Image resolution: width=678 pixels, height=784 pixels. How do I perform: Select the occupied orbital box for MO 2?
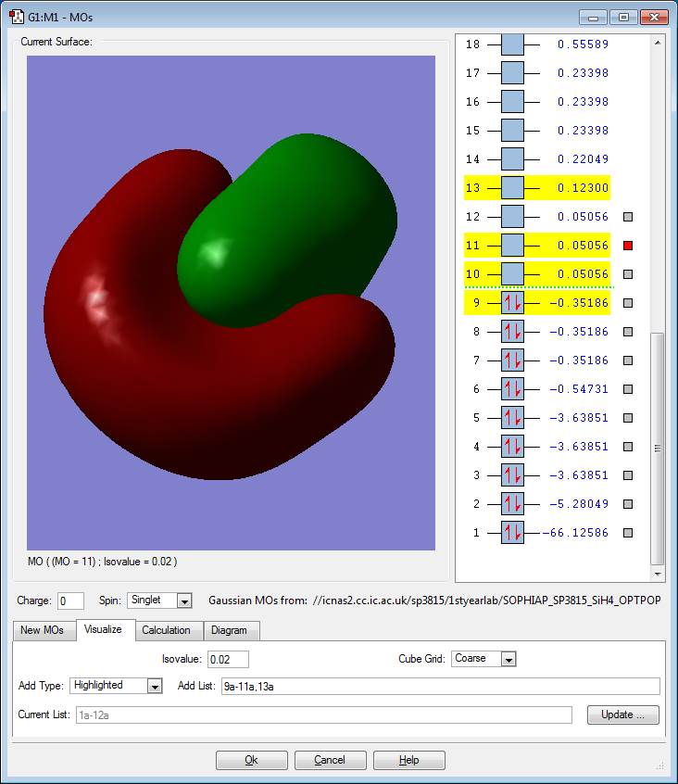coord(512,504)
